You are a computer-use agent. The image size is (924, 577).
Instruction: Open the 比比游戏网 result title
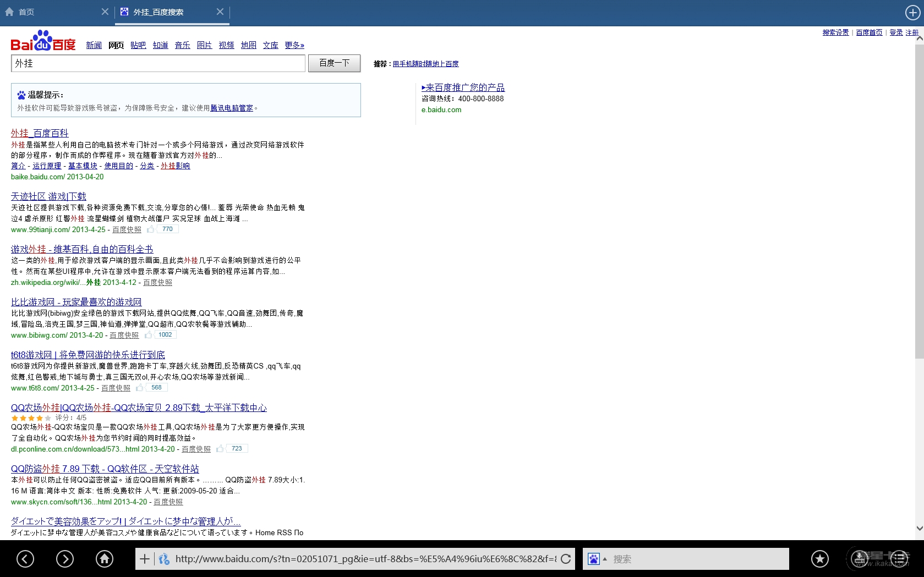tap(76, 302)
